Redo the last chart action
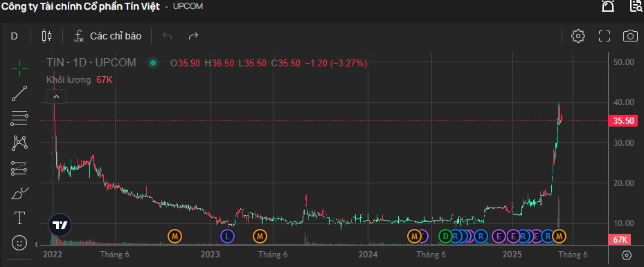 [193, 36]
